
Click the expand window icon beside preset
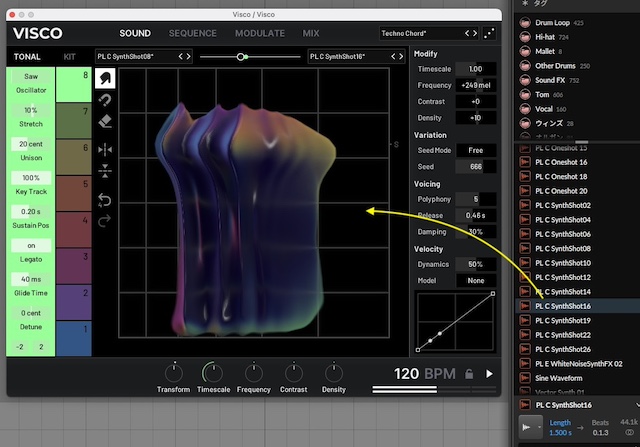488,33
